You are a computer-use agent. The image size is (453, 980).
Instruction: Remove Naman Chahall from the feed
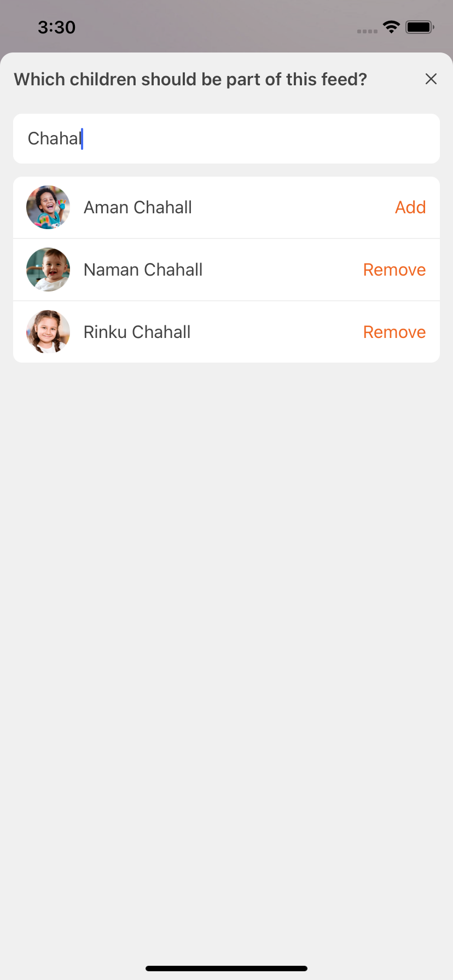(394, 270)
